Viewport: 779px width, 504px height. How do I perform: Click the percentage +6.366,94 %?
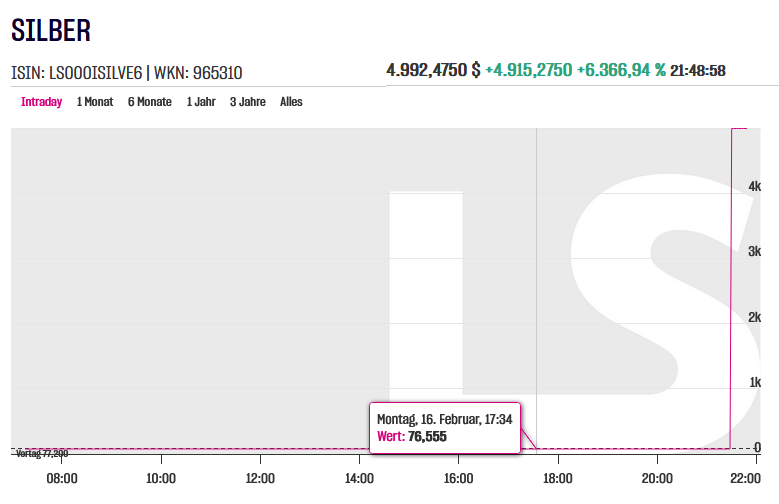621,70
